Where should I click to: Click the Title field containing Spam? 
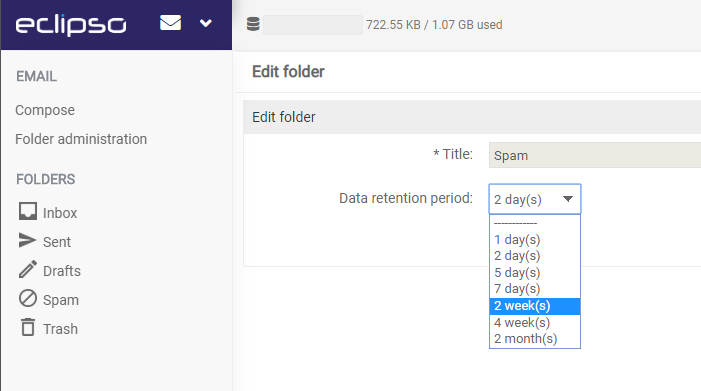point(595,155)
